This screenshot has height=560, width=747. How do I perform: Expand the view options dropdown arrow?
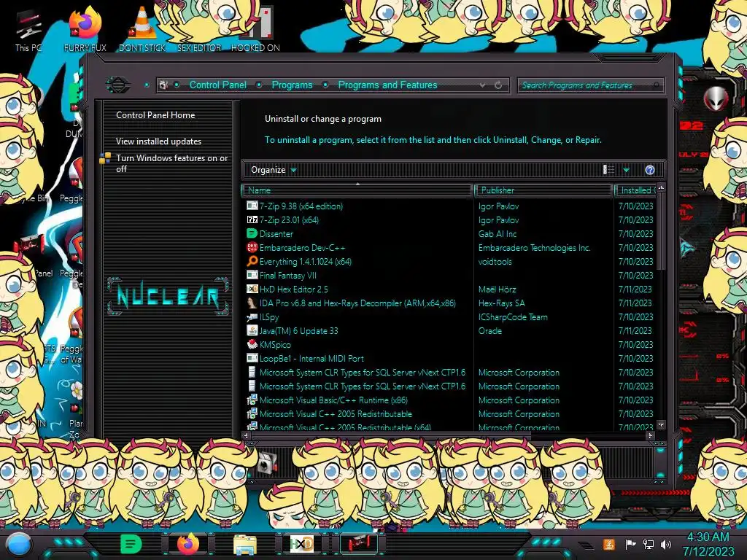click(626, 170)
